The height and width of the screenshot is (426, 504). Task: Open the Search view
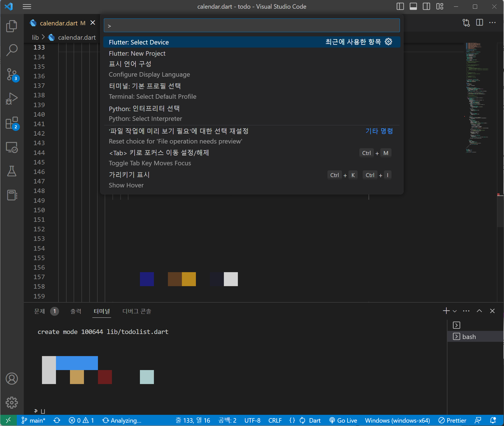tap(12, 50)
